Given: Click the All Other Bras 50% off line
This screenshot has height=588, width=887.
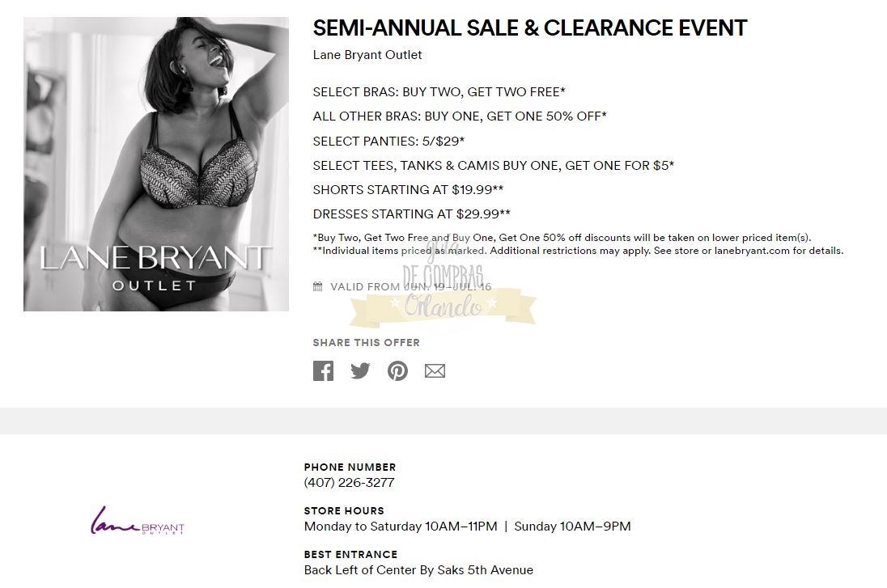Looking at the screenshot, I should point(460,116).
